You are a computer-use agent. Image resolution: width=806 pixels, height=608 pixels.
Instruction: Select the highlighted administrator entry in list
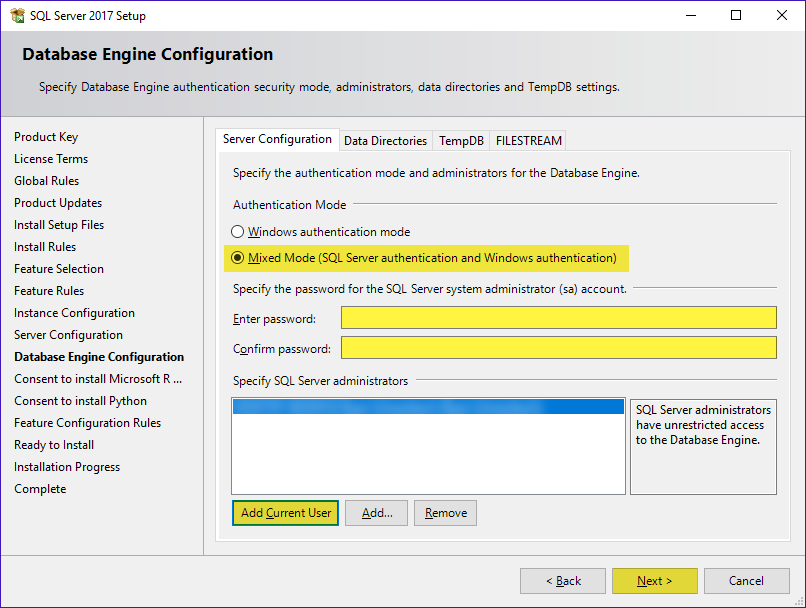coord(428,407)
